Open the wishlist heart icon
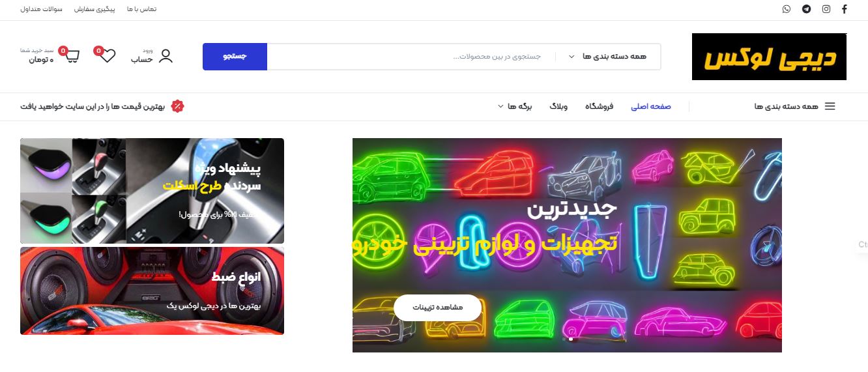This screenshot has width=868, height=372. [x=108, y=55]
